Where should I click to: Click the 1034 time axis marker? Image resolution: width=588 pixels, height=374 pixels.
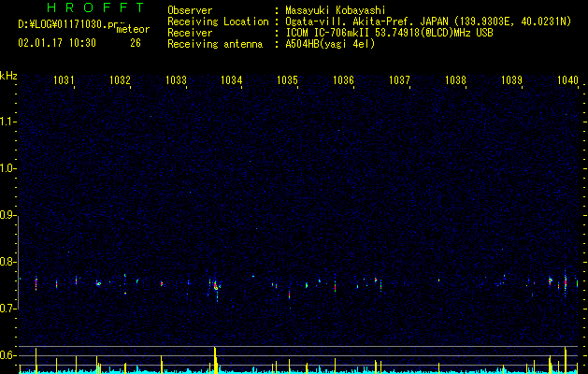pyautogui.click(x=232, y=79)
